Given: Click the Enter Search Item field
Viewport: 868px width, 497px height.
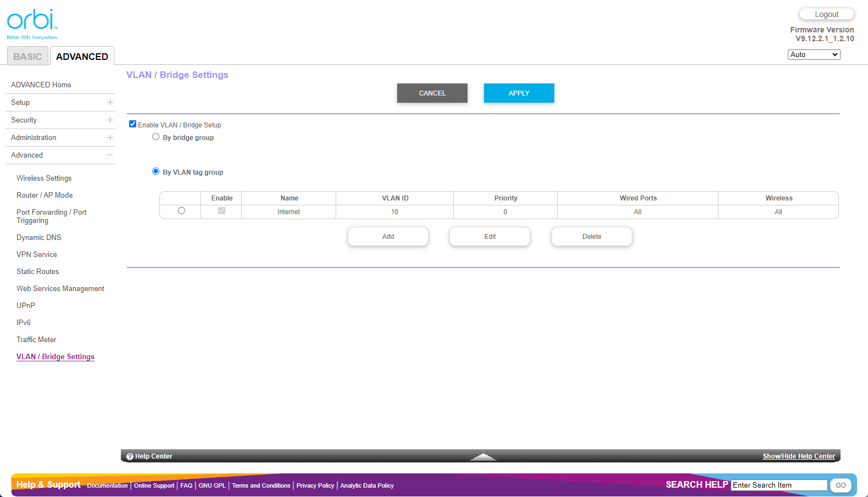Looking at the screenshot, I should [778, 485].
